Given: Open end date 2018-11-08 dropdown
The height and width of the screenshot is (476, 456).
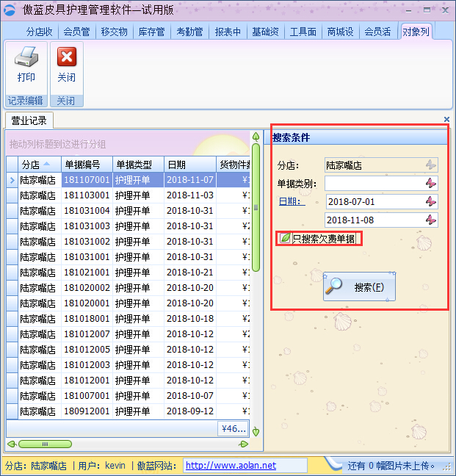Looking at the screenshot, I should coord(430,220).
